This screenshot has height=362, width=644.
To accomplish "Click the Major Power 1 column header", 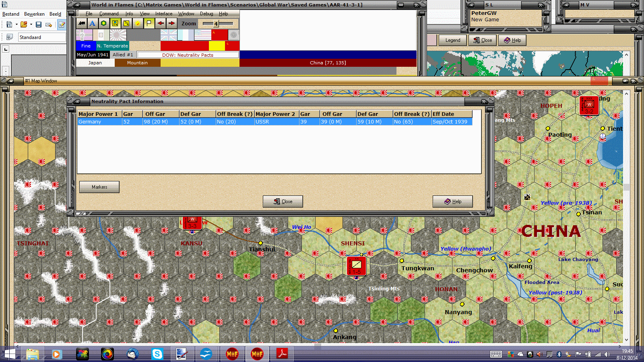I will 100,114.
